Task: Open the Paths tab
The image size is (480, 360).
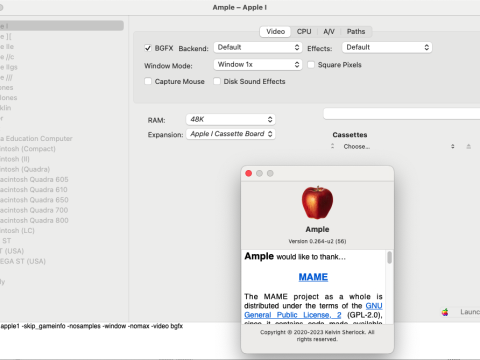Action: point(356,32)
